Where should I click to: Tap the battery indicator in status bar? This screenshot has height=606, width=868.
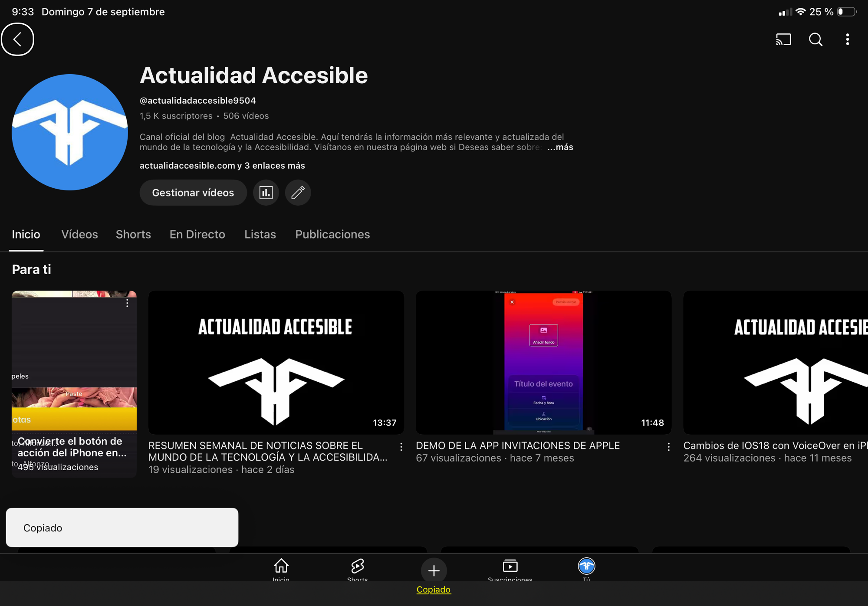pos(847,12)
